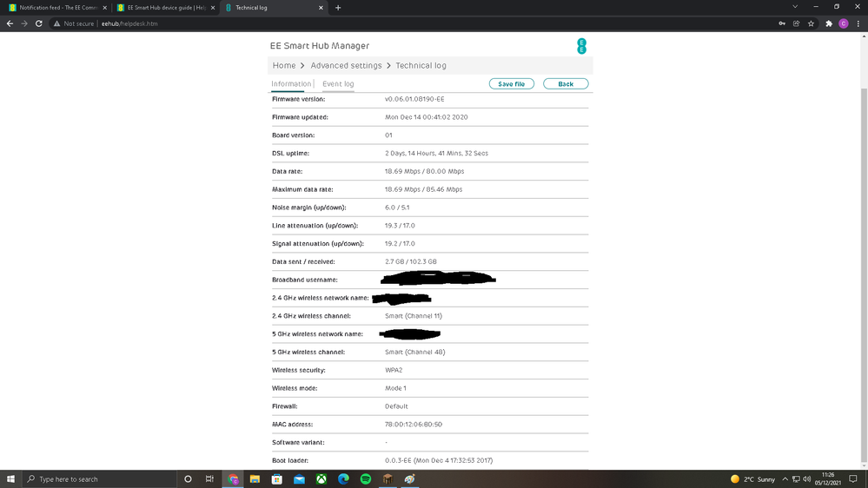Select firmware version v0.06.01.08190-EE text
Screen dimensions: 868x488
(414, 99)
